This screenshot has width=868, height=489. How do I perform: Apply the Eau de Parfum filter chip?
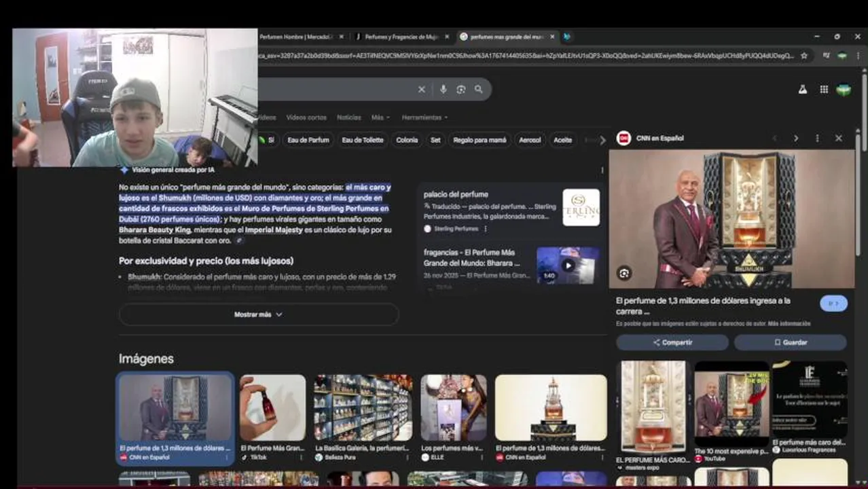[308, 140]
